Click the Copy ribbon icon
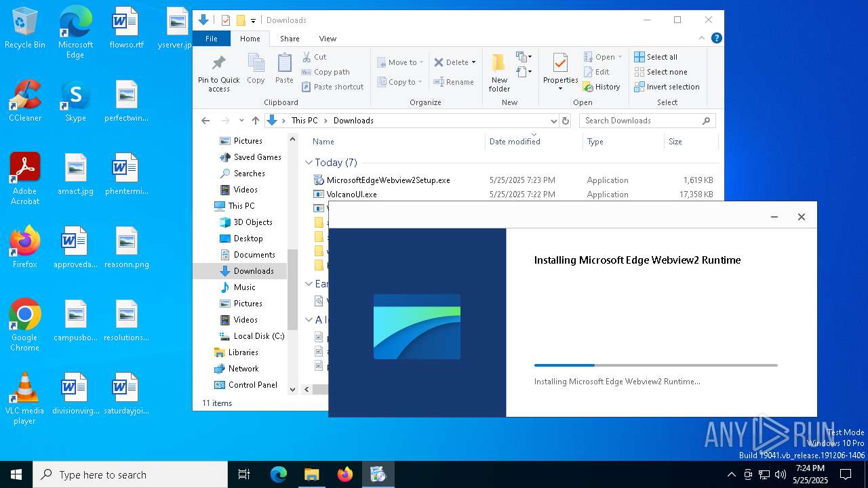The image size is (868, 488). pyautogui.click(x=256, y=70)
